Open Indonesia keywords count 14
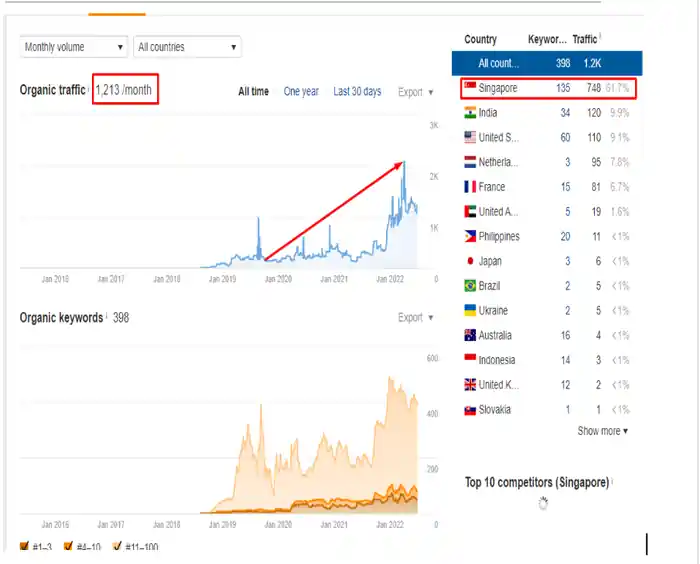This screenshot has height=564, width=700. point(565,359)
